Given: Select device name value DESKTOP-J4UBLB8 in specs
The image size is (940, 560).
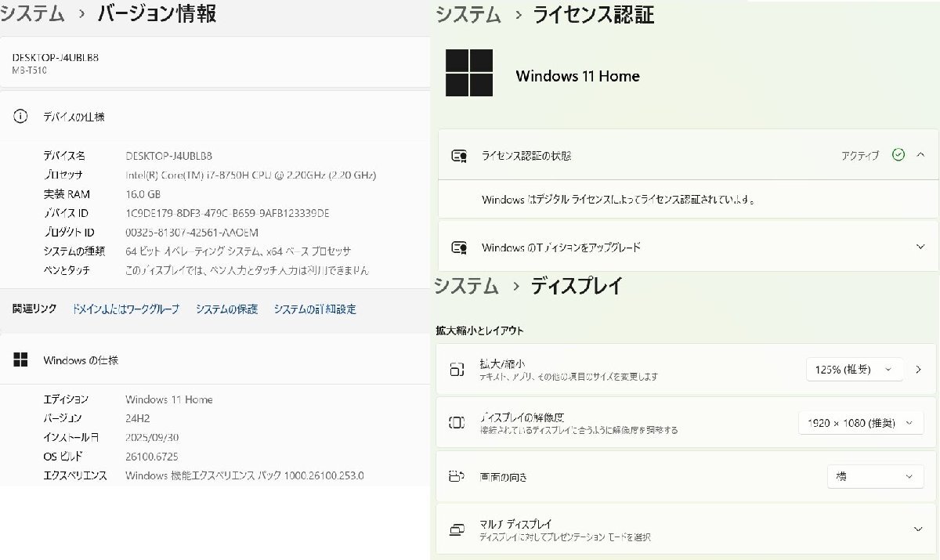Looking at the screenshot, I should point(168,156).
